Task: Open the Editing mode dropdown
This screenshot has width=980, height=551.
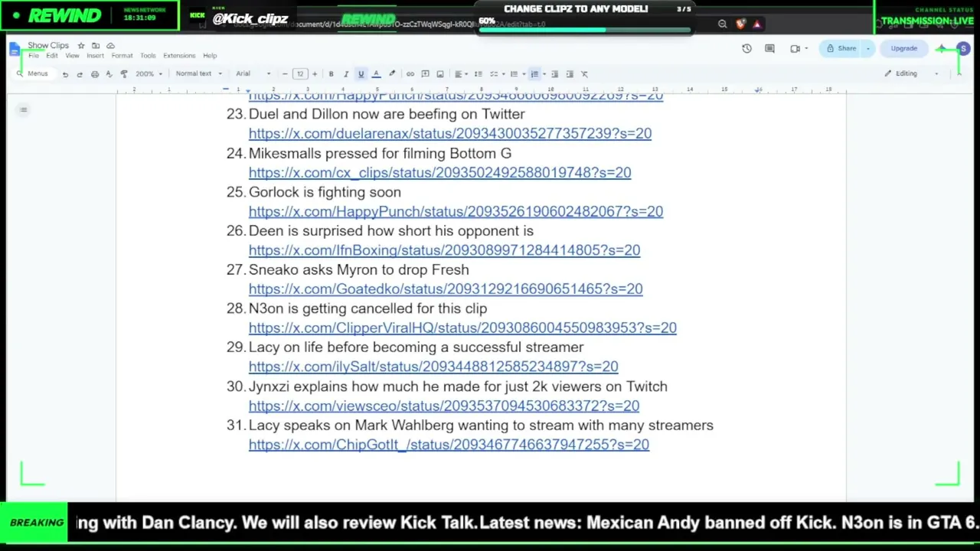Action: pos(911,73)
